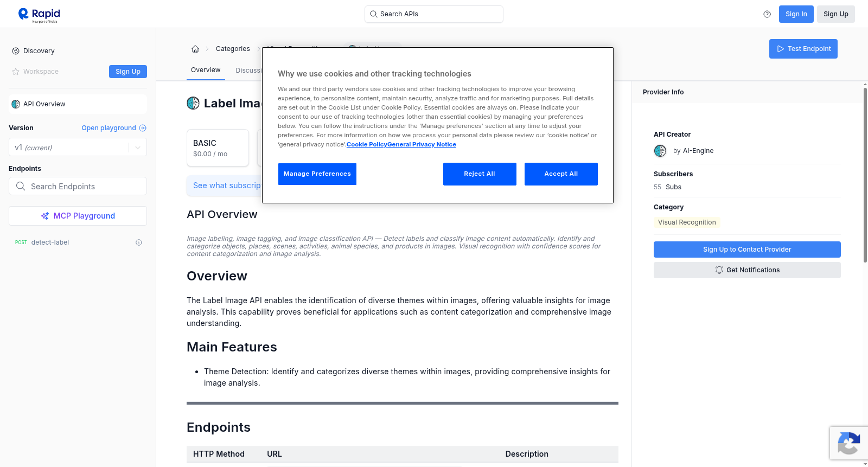
Task: Click the AI-Engine provider avatar
Action: tap(660, 151)
